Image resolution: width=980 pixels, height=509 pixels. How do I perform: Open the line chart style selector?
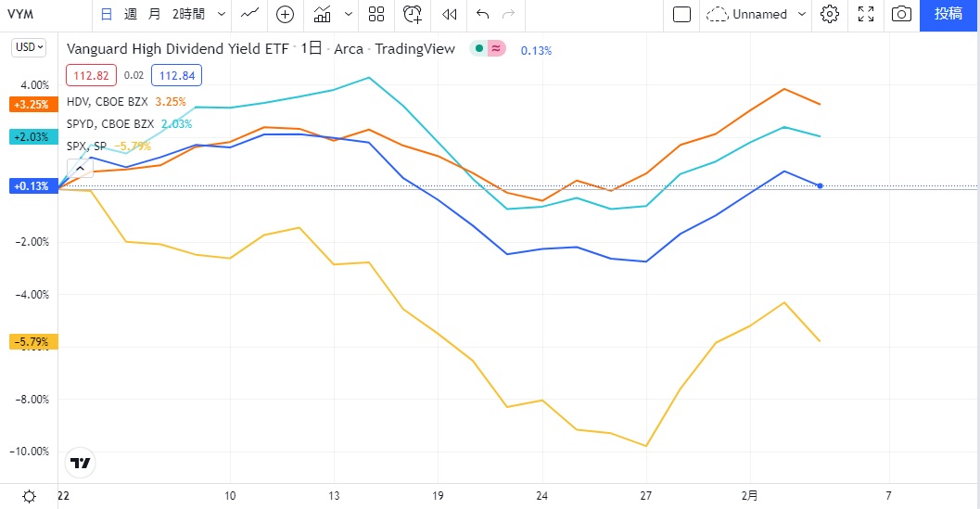pos(250,15)
